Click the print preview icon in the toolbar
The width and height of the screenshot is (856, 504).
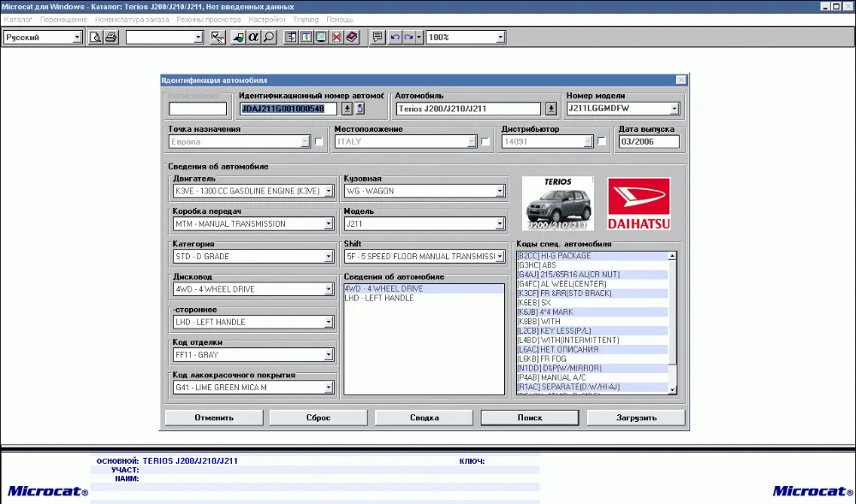[x=96, y=37]
